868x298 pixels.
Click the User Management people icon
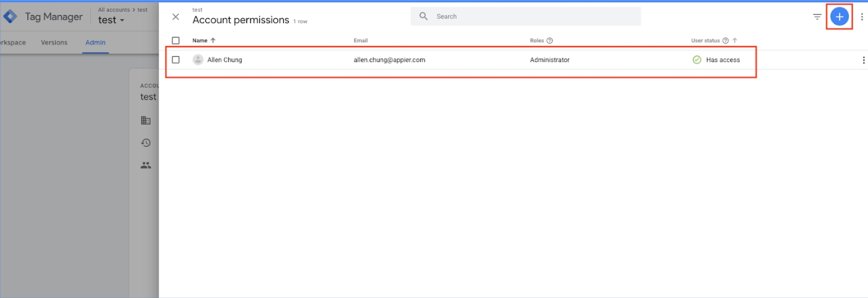pos(146,165)
